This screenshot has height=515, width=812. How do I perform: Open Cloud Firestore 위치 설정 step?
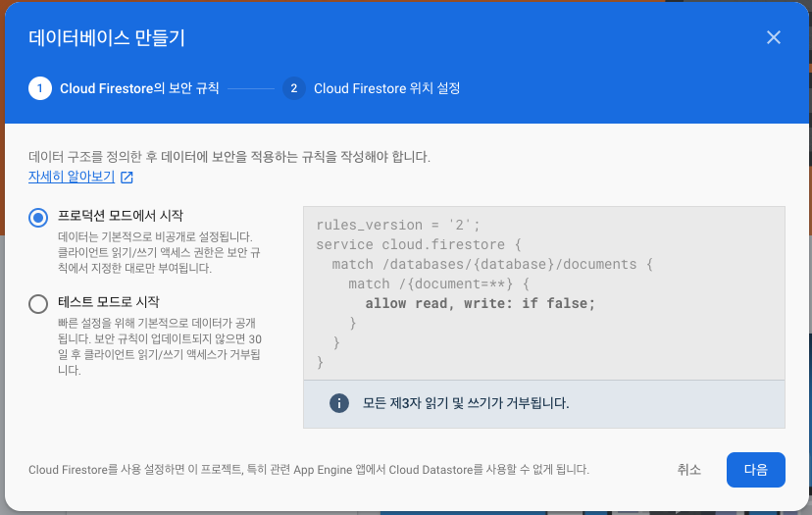click(x=386, y=88)
